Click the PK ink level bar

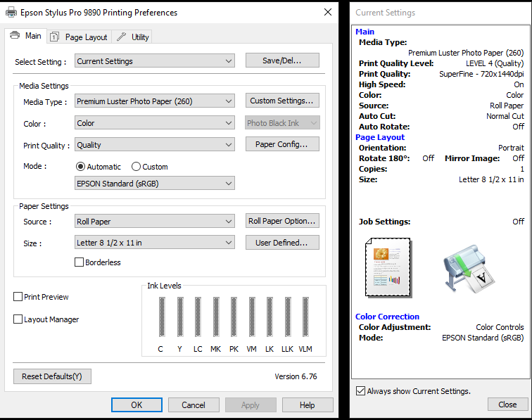(x=234, y=317)
